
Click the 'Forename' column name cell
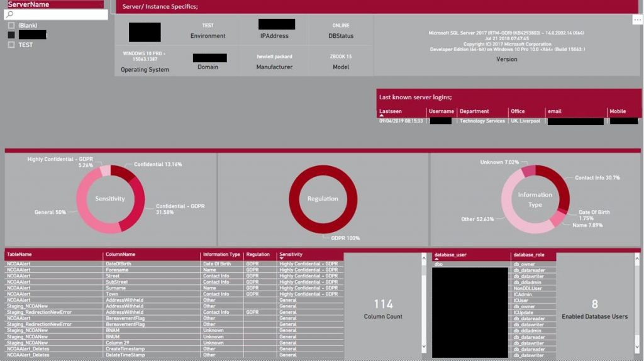tap(116, 270)
